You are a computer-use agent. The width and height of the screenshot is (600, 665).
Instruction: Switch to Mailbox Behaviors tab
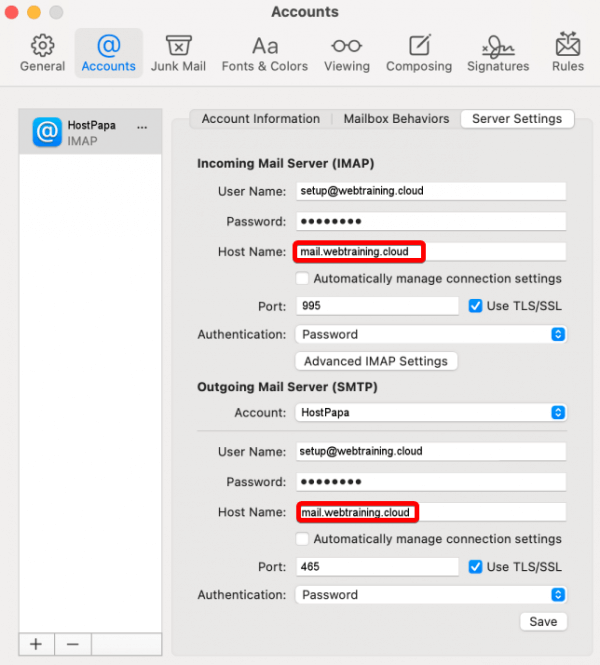[396, 119]
